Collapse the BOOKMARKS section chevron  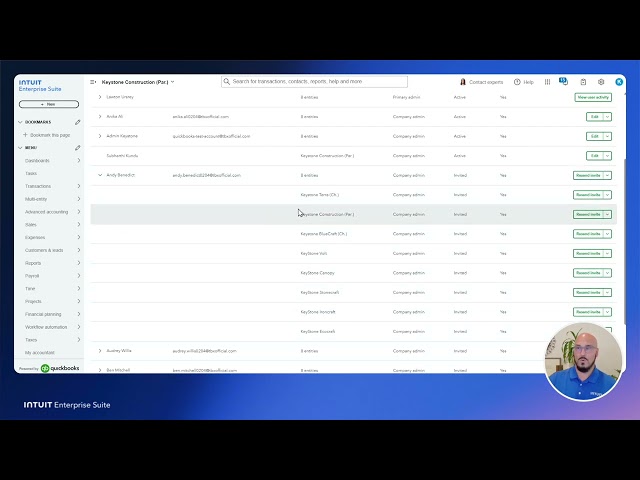[x=20, y=122]
